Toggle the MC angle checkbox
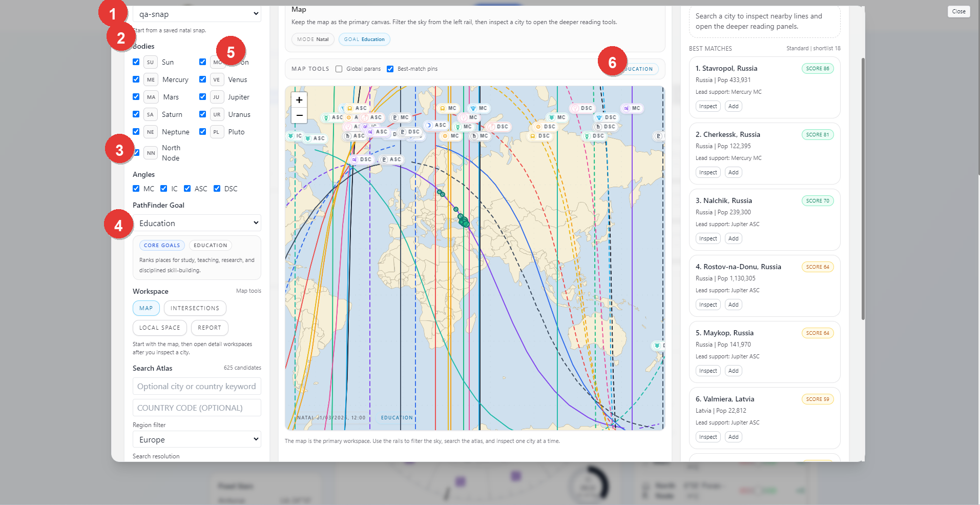This screenshot has height=505, width=980. (x=136, y=188)
